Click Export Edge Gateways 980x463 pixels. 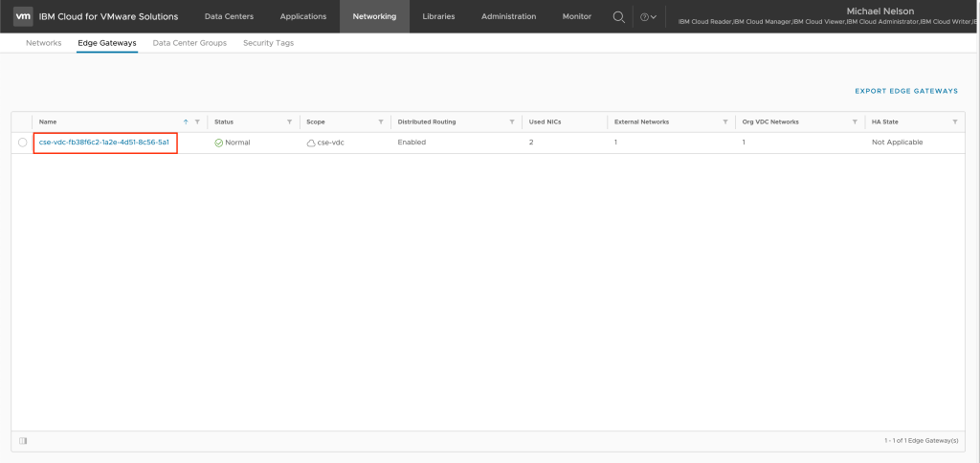(x=905, y=91)
